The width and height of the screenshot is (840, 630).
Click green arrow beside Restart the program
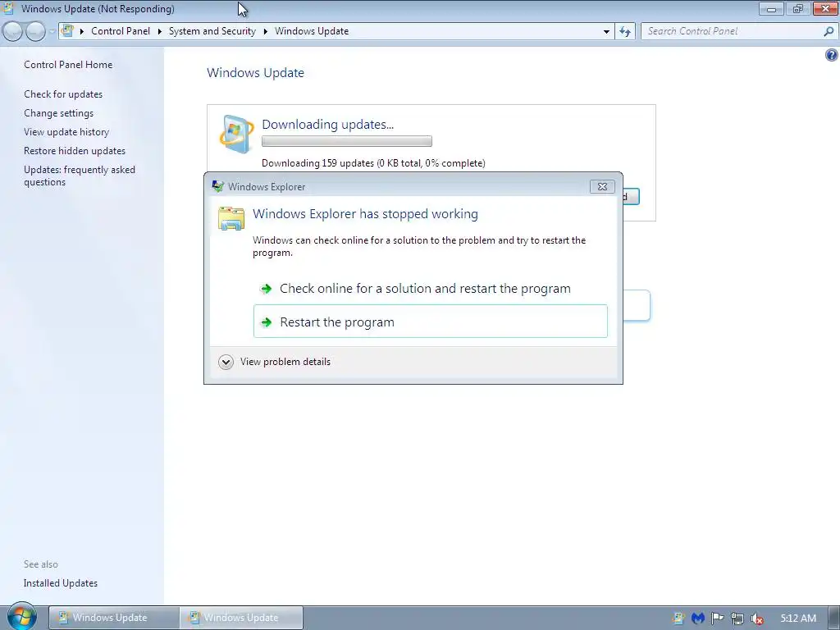tap(266, 322)
